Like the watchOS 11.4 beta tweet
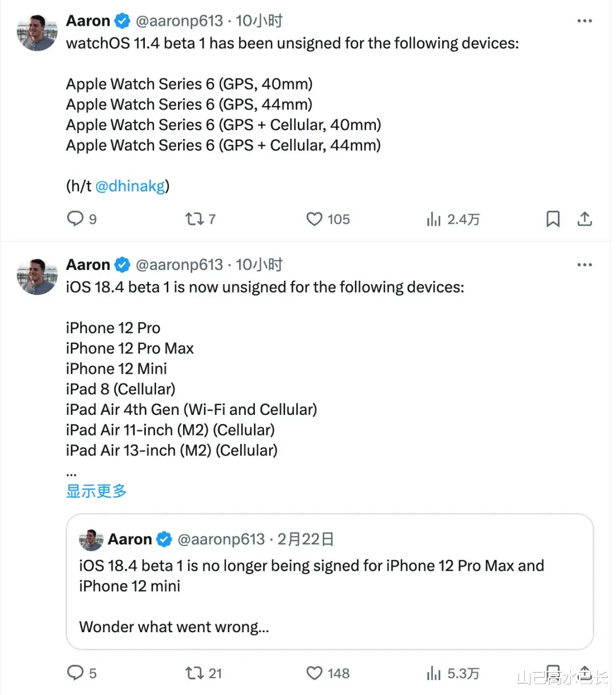Image resolution: width=616 pixels, height=695 pixels. click(314, 219)
